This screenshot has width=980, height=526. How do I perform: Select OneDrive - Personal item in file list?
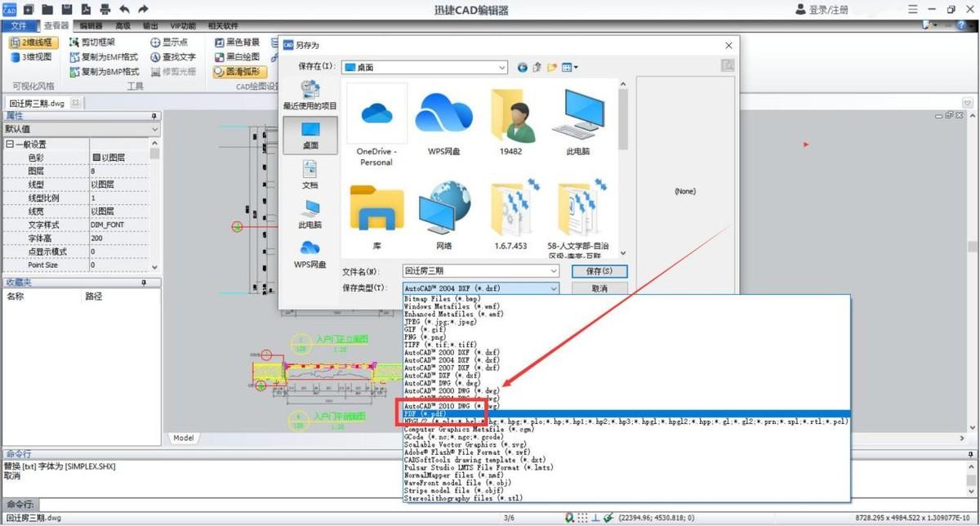coord(376,125)
